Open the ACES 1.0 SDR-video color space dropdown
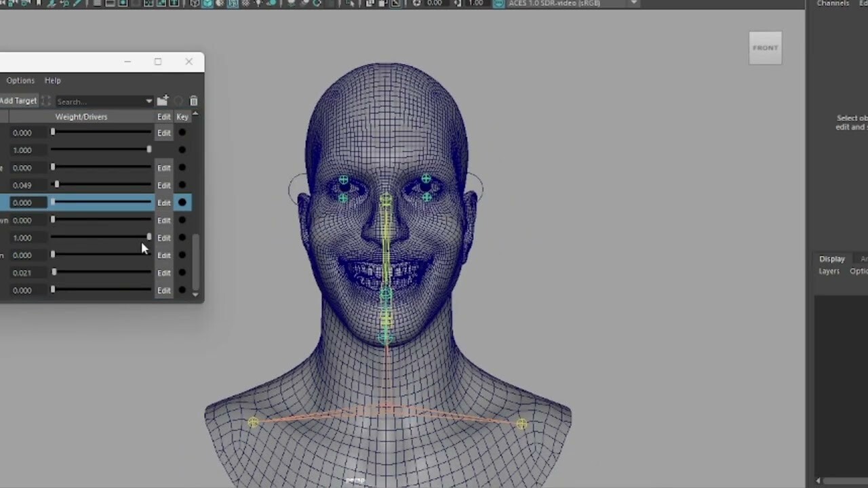This screenshot has height=488, width=868. tap(631, 4)
